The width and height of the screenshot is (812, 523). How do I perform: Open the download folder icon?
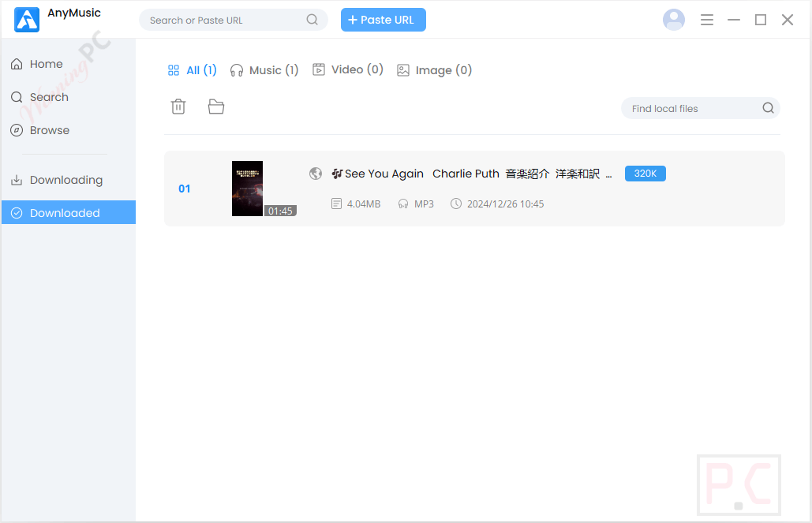(216, 106)
